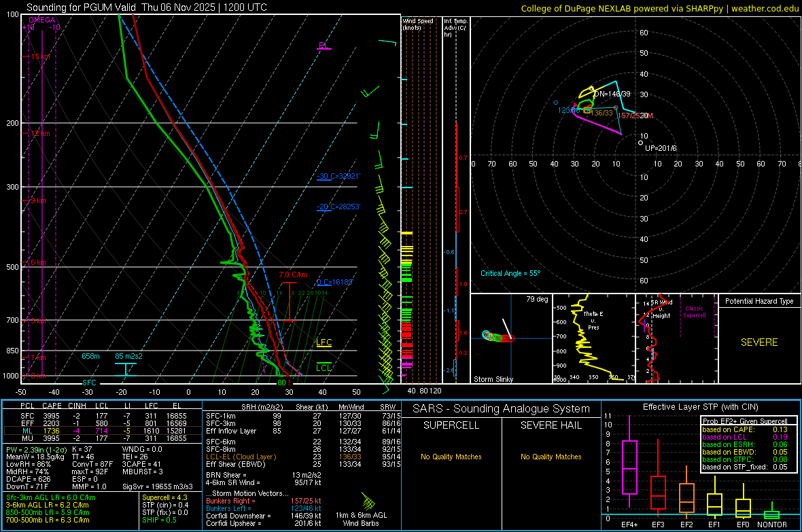Select the SFC parcel row with CAPE 3995
Screen dimensions: 802x532
pos(103,416)
